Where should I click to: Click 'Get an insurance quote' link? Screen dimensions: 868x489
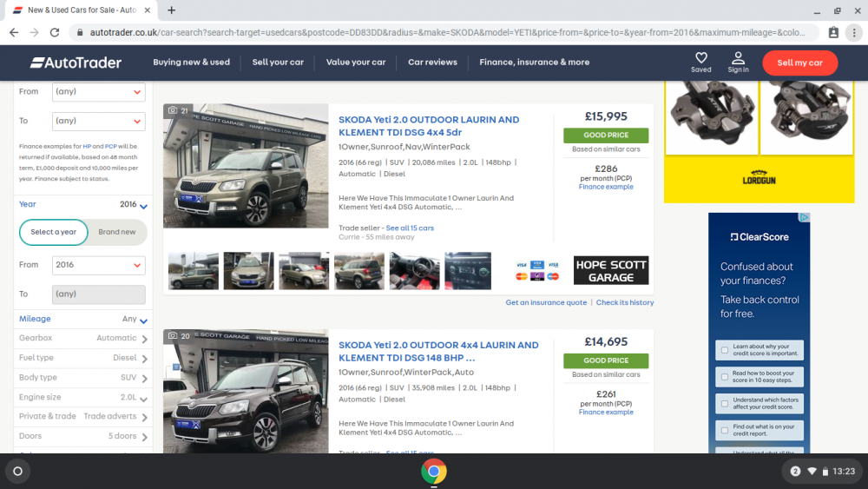click(x=546, y=302)
